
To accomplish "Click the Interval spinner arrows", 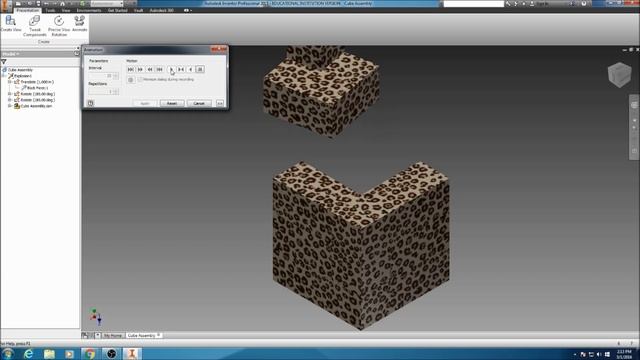I will [x=116, y=76].
